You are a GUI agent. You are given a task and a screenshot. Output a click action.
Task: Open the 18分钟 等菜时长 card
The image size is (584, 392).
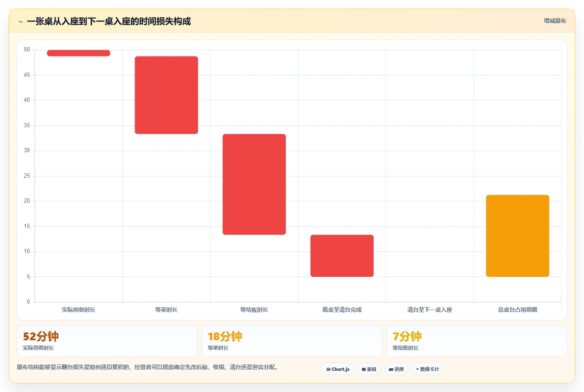pyautogui.click(x=292, y=341)
